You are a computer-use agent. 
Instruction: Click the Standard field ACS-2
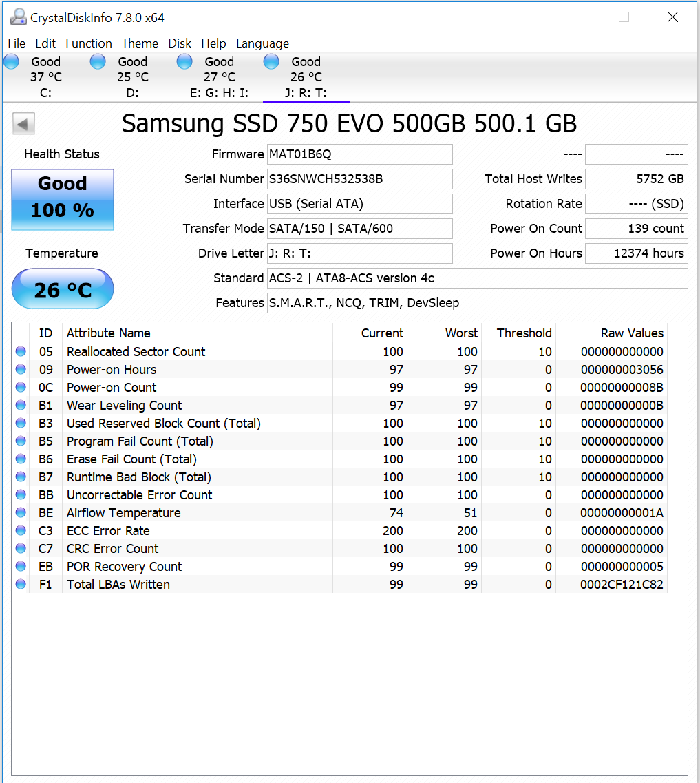478,278
